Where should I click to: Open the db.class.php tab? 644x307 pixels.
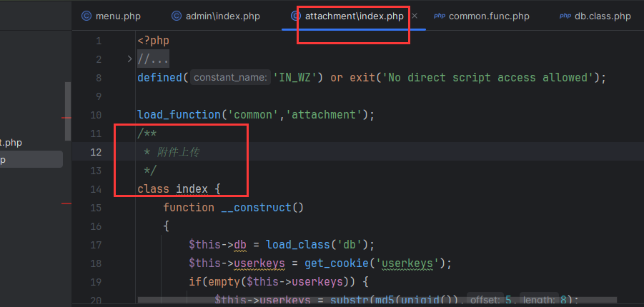pos(603,16)
